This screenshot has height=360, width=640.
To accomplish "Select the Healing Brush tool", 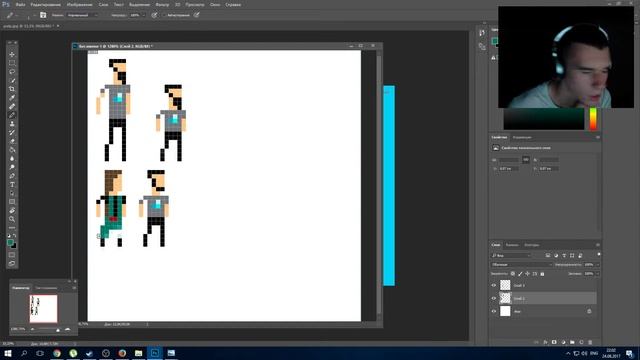I will coord(12,106).
